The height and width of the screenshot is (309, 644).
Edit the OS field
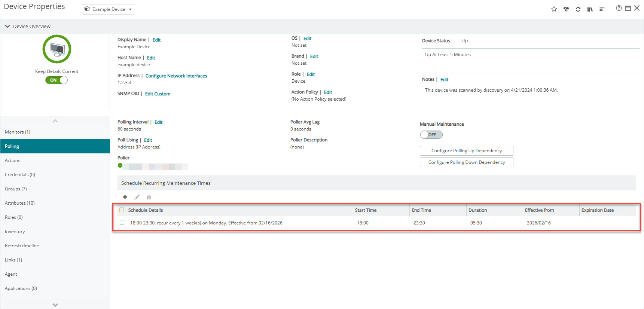[x=307, y=39]
